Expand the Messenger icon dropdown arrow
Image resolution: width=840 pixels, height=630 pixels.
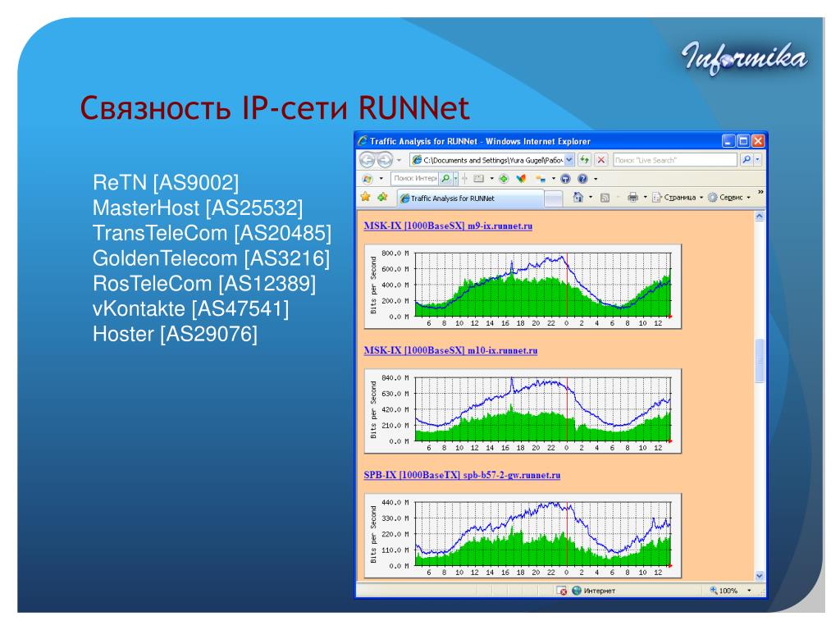point(554,179)
